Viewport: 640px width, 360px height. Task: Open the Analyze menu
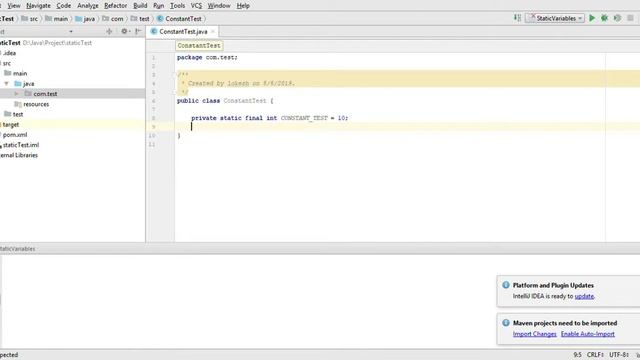pos(88,6)
